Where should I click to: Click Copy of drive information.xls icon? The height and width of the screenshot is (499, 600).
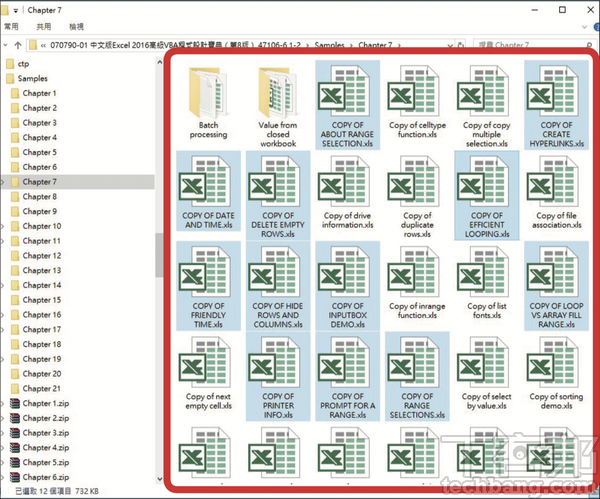pyautogui.click(x=347, y=181)
